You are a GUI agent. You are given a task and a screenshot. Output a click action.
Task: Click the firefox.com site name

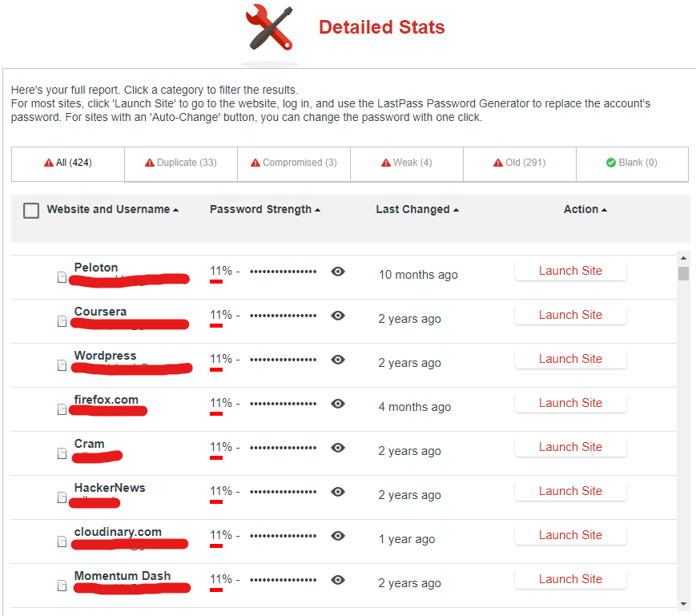[106, 399]
